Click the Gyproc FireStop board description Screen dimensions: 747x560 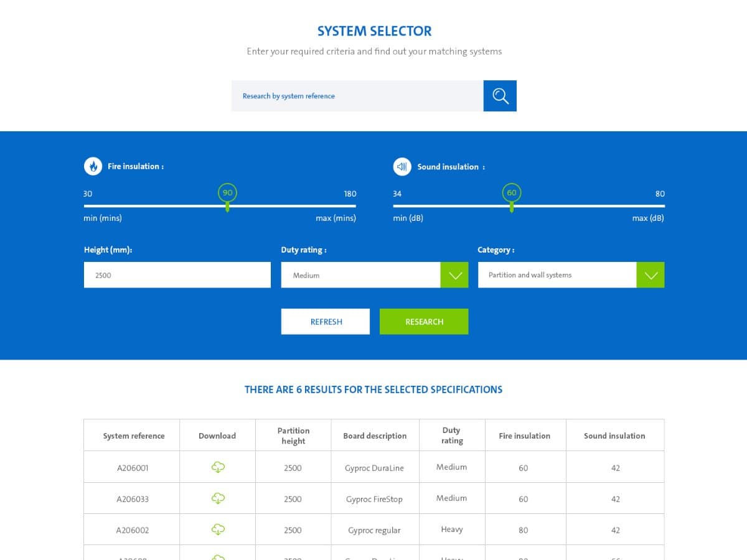click(375, 499)
